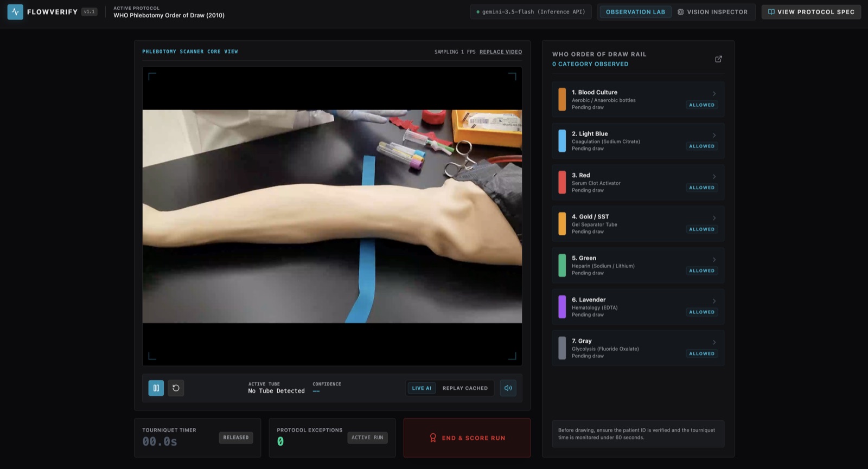Switch to the Vision Inspector tab
The image size is (868, 469).
point(712,12)
